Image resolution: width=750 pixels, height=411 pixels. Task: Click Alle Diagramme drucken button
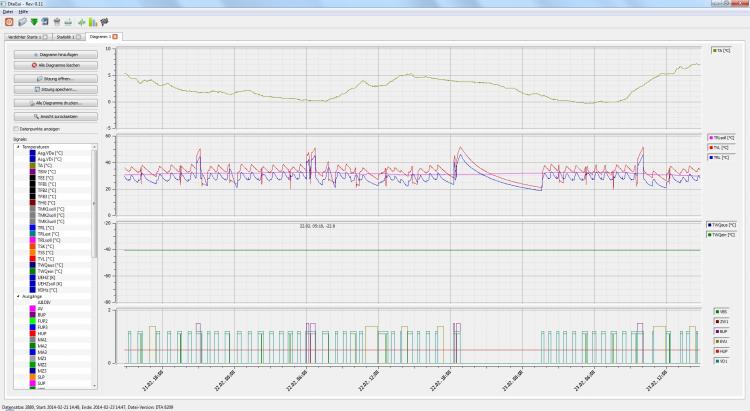click(55, 103)
